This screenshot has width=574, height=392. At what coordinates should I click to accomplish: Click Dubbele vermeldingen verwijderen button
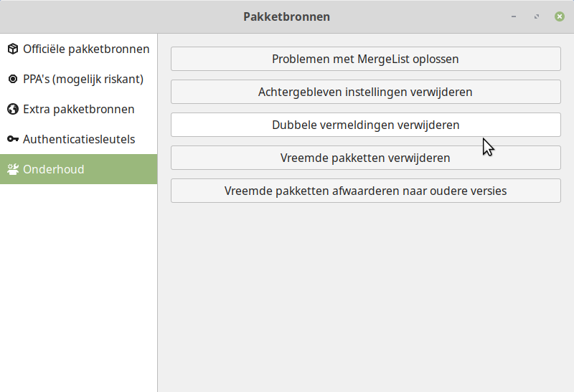(x=366, y=125)
